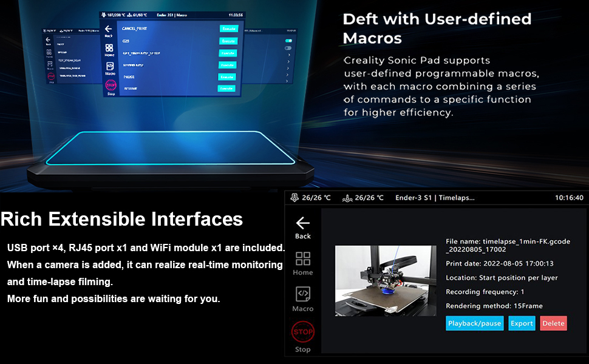Open the Macro icon in the Timelapse screen sidebar
The width and height of the screenshot is (589, 364).
click(x=303, y=294)
